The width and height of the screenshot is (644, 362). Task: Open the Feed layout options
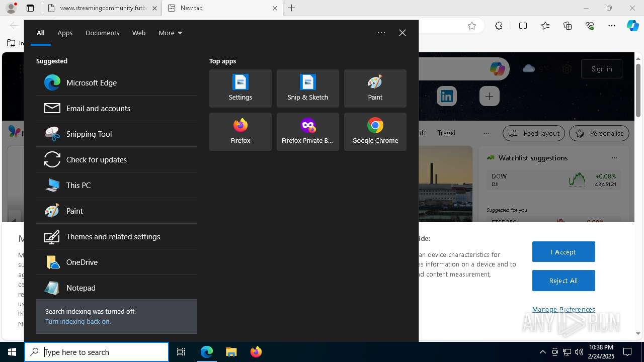(534, 133)
